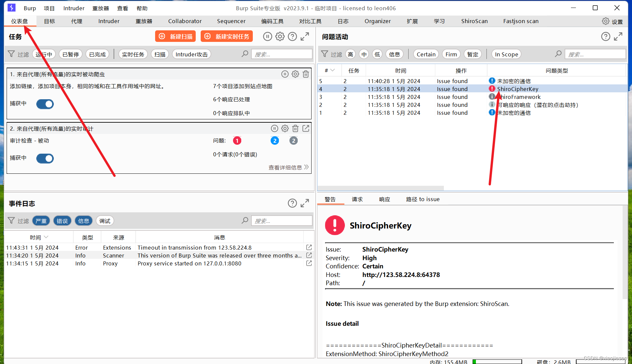Image resolution: width=632 pixels, height=364 pixels.
Task: Pause the live audit task 2
Action: (x=274, y=129)
